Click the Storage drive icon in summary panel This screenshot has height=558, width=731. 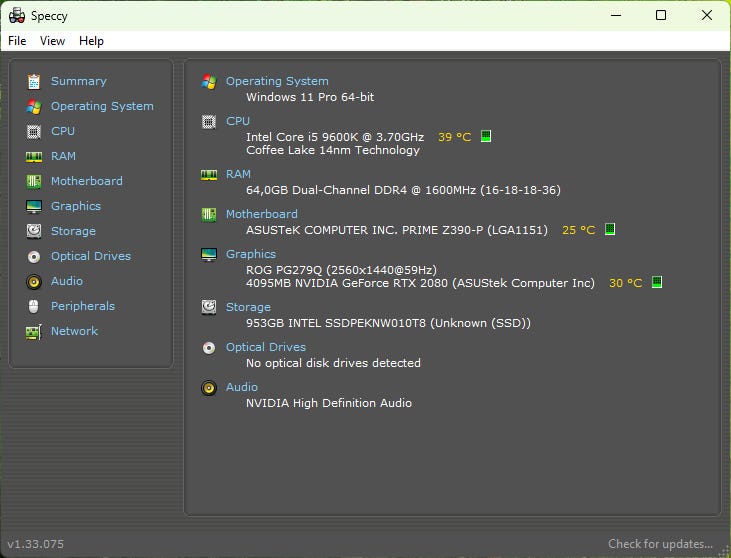click(x=209, y=308)
